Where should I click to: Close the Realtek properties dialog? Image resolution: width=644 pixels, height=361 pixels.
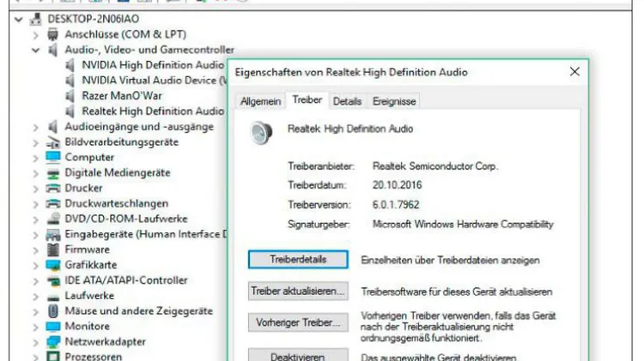[574, 72]
